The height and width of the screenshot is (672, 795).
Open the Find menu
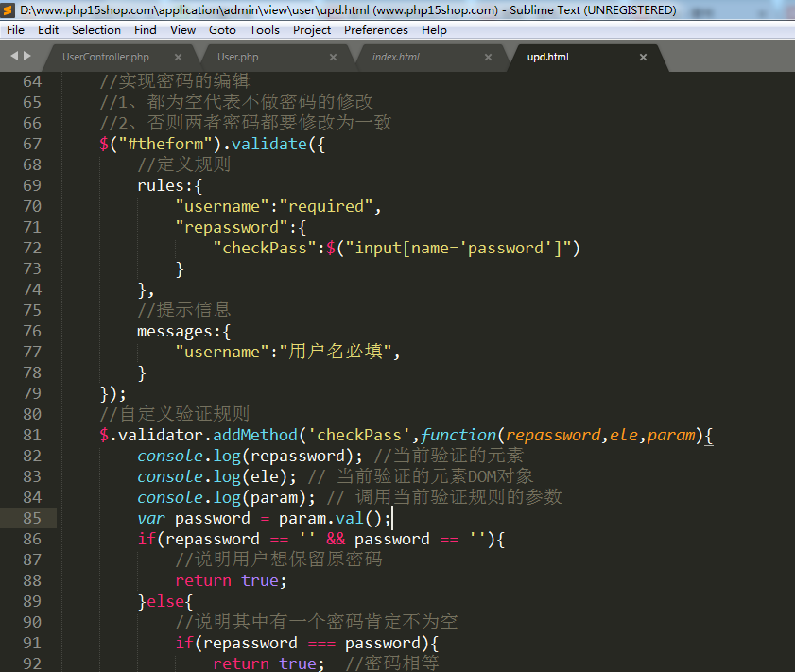pos(146,30)
